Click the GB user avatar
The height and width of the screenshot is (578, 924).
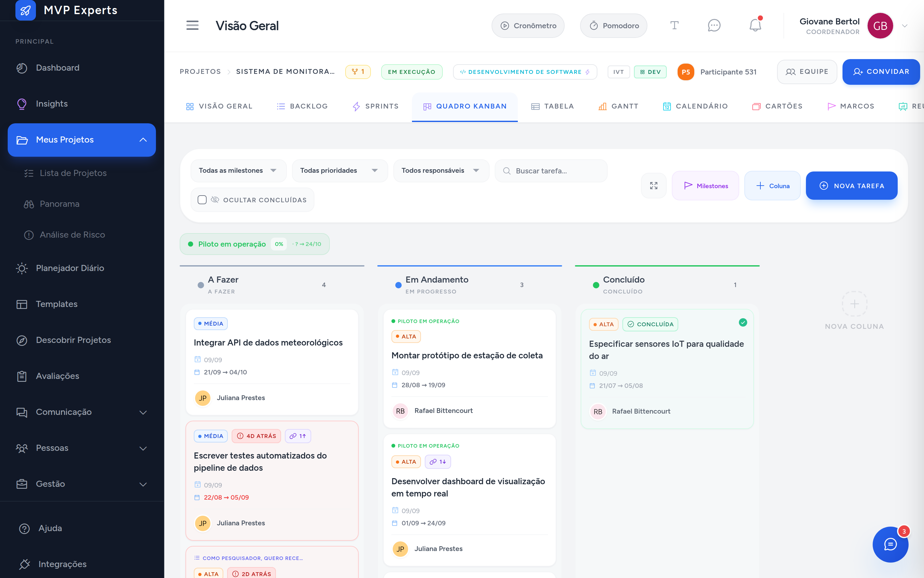[880, 26]
